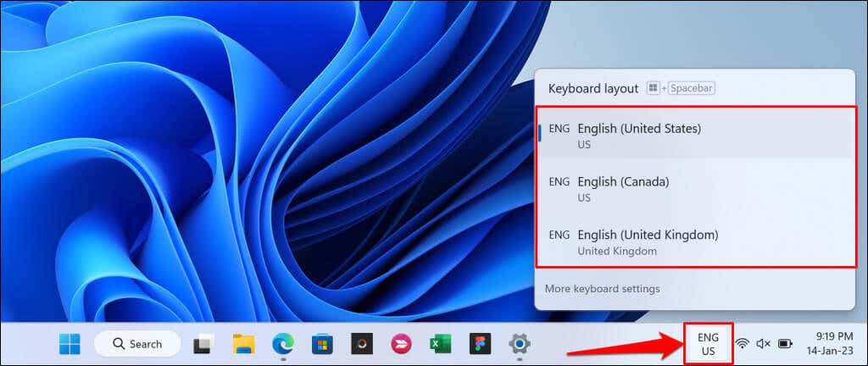Launch Excel from the taskbar
This screenshot has width=868, height=366.
(441, 344)
